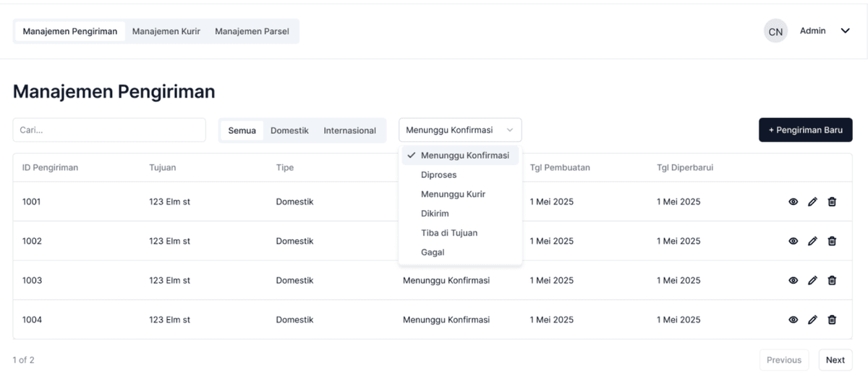868x383 pixels.
Task: Show shipment 1003 via eye icon
Action: 793,280
